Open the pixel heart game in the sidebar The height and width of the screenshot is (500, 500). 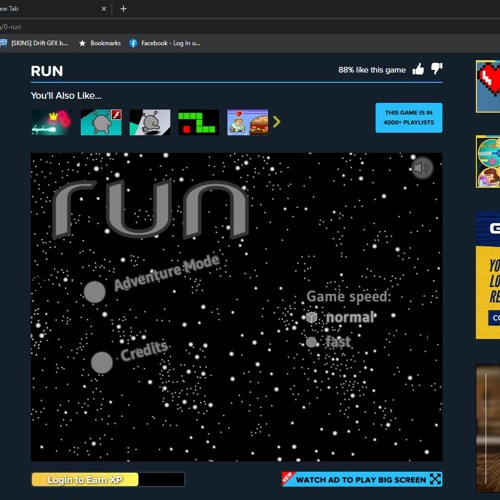click(x=488, y=86)
